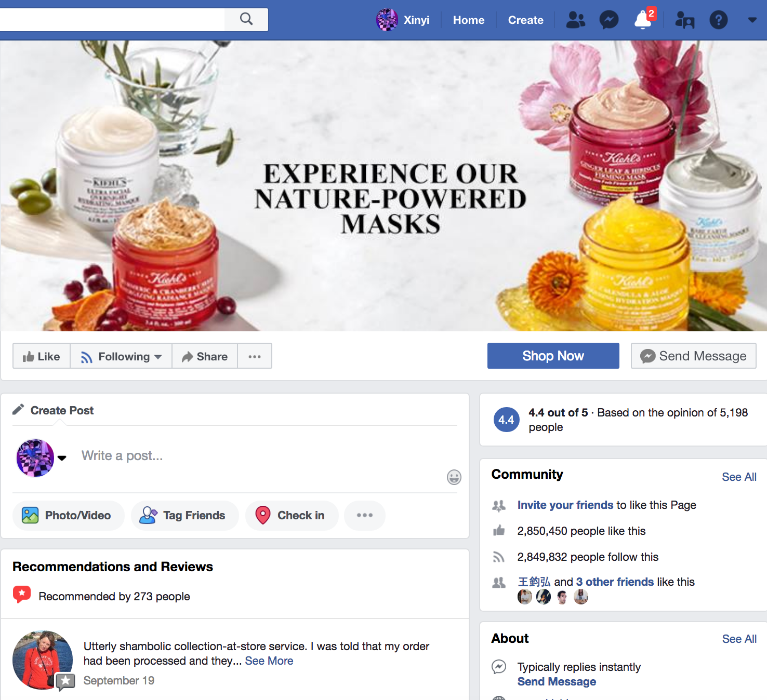Click 'Recommended by 273 people' text
Viewport: 767px width, 700px height.
[114, 596]
